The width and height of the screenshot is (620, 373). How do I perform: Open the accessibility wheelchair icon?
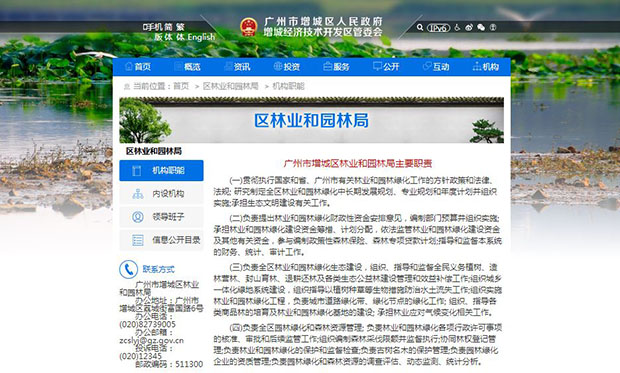click(x=457, y=27)
